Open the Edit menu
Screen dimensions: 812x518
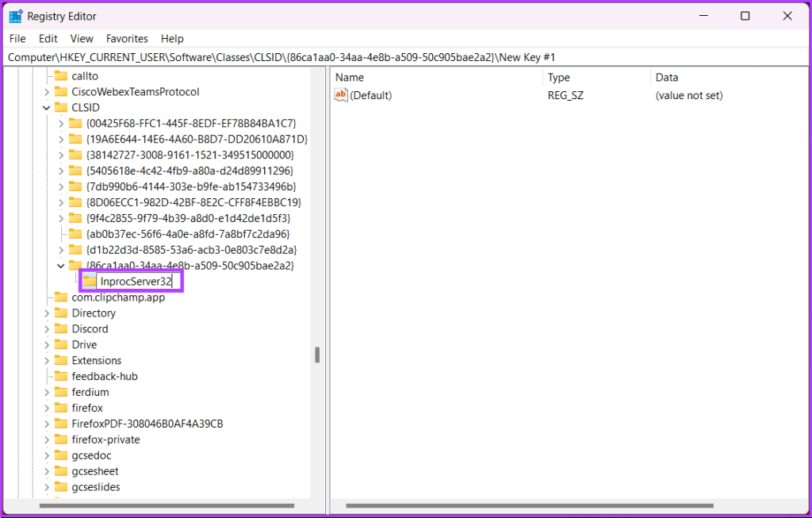coord(48,38)
